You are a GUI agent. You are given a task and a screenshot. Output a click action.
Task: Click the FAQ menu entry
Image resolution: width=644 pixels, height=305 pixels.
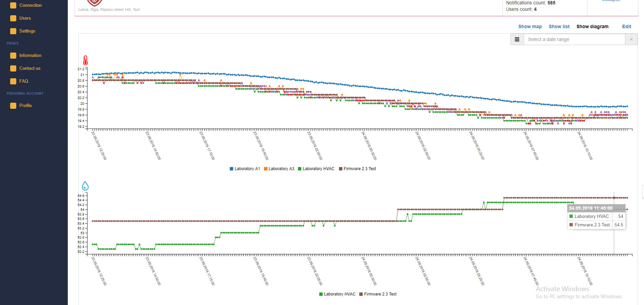pyautogui.click(x=24, y=81)
